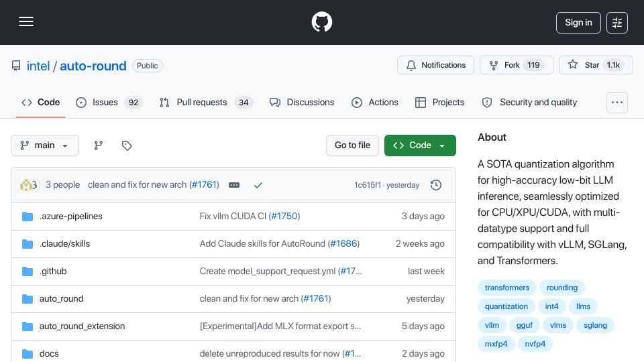Open the Pull requests tab

point(206,103)
